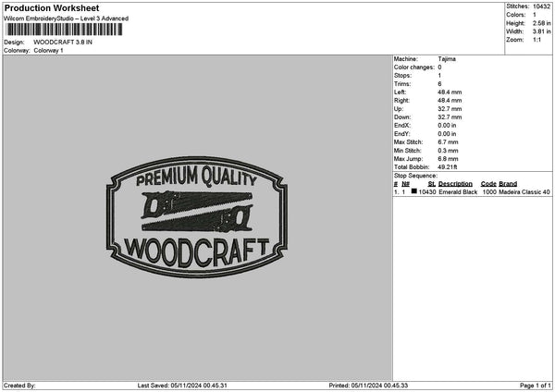Screen dimensions: 555x392
Task: Click the Total Bobbin value 49.21ft
Action: (448, 167)
